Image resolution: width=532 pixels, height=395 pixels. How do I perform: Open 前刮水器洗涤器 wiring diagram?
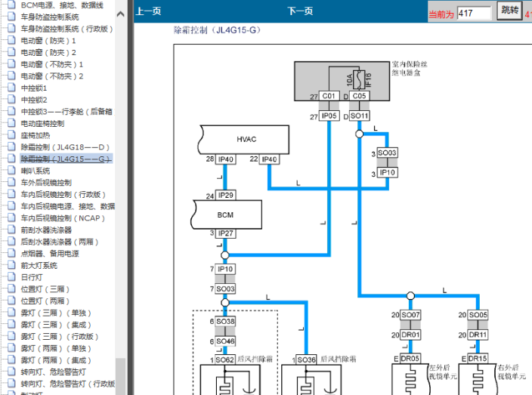[x=46, y=230]
